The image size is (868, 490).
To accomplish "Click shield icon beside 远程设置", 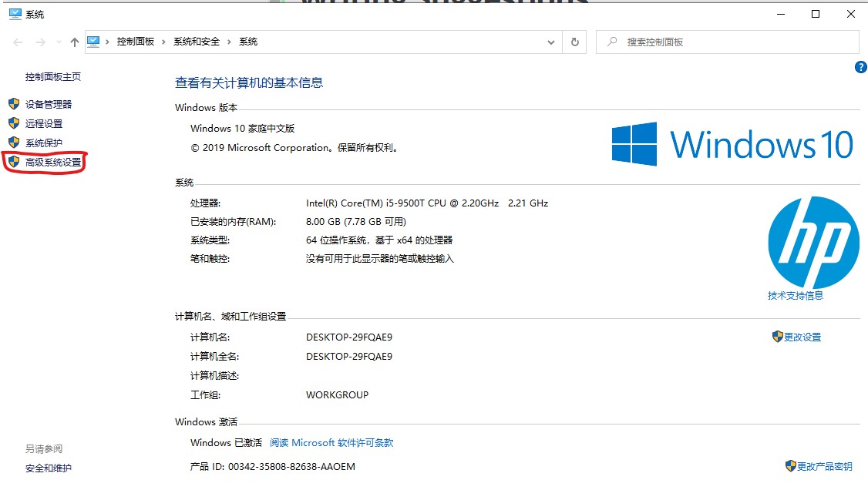I will 14,123.
